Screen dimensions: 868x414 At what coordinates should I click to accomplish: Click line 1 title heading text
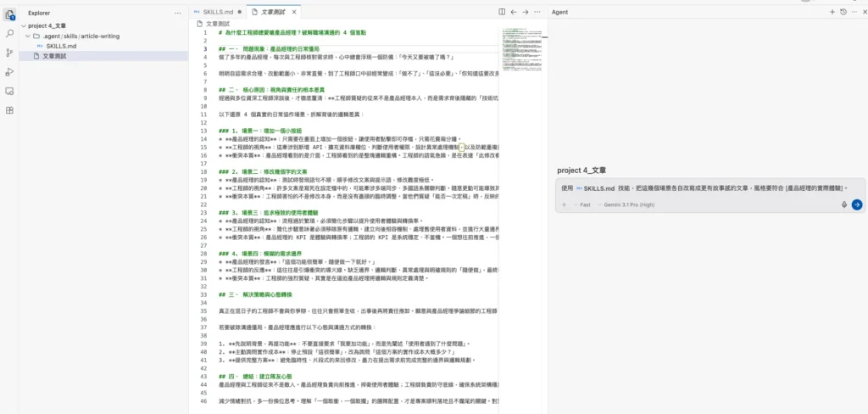tap(292, 33)
